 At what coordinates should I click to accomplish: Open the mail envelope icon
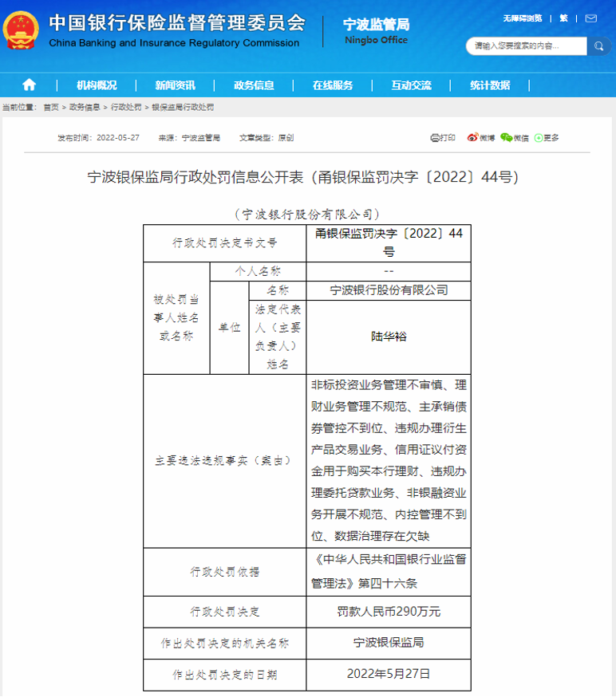tap(590, 18)
